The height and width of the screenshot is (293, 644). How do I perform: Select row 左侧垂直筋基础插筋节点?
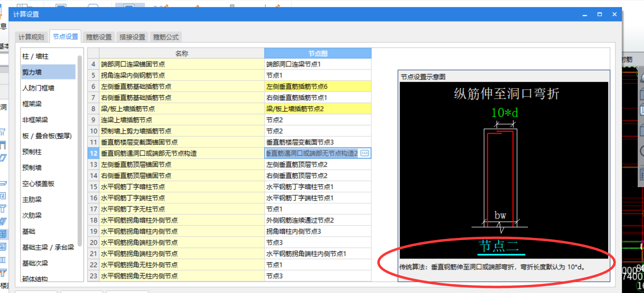point(181,86)
